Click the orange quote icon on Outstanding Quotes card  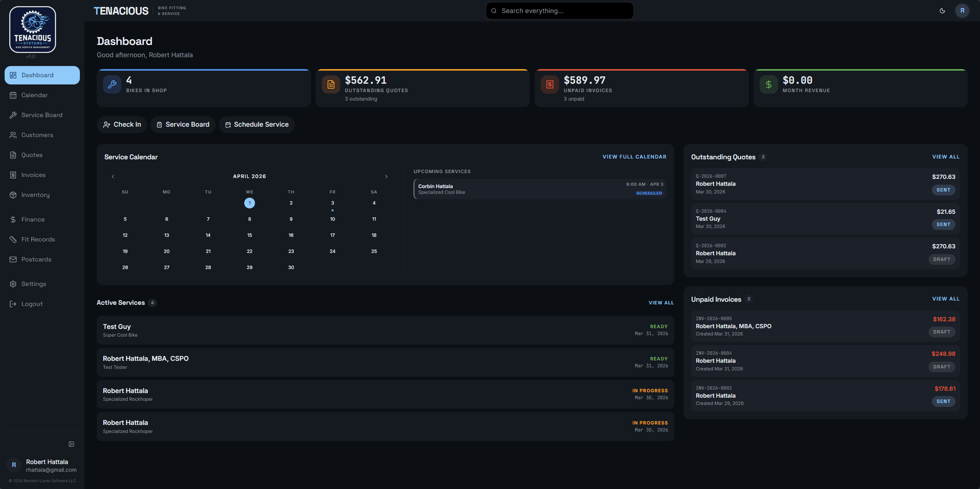pyautogui.click(x=330, y=84)
